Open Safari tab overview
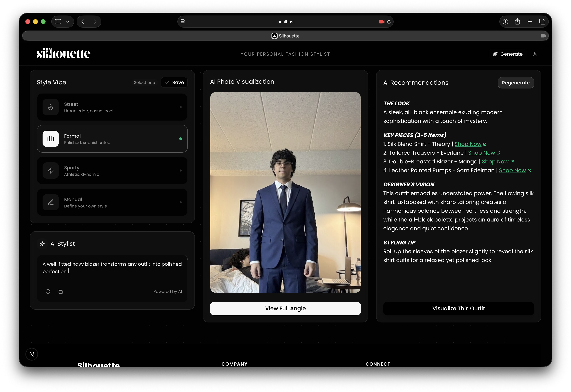The width and height of the screenshot is (571, 392). point(542,22)
